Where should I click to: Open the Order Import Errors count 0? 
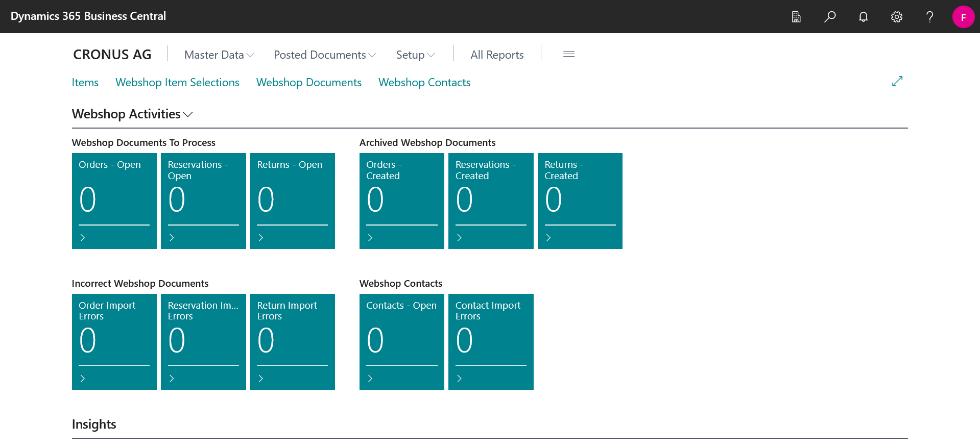tap(88, 340)
